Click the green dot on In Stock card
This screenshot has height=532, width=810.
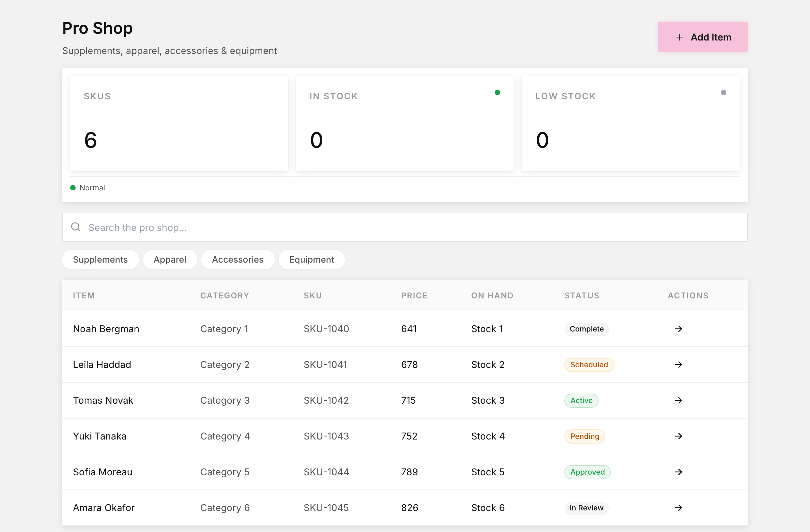(x=497, y=92)
